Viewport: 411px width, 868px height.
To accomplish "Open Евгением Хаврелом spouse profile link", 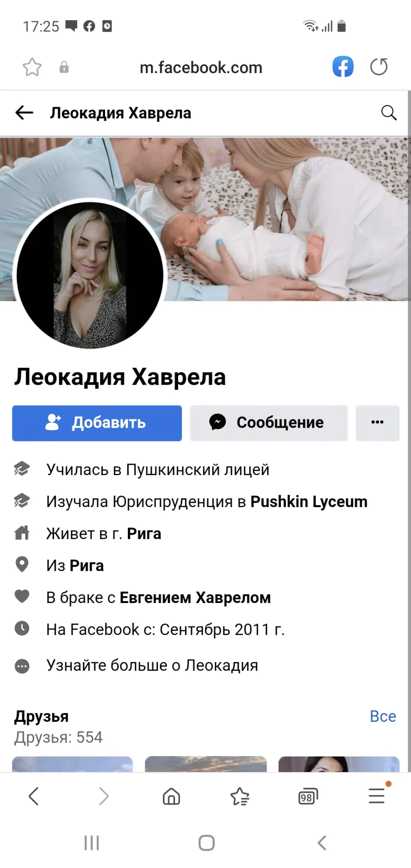I will click(195, 598).
